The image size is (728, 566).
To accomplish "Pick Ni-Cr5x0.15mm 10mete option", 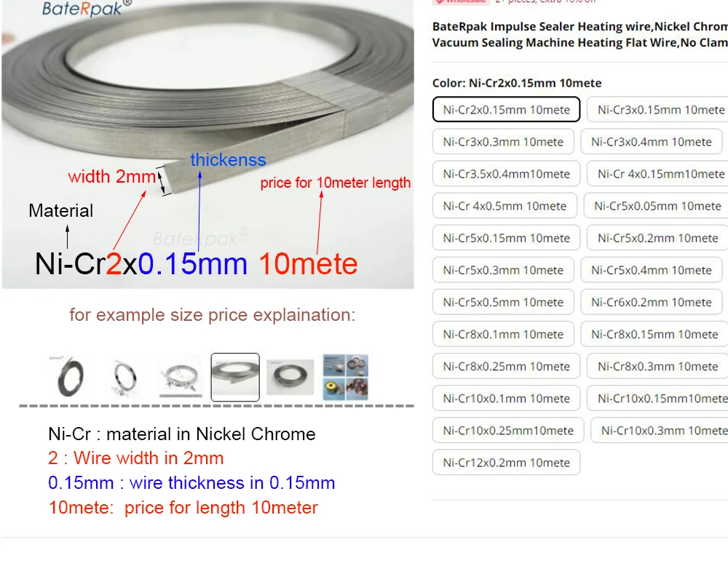I will 506,238.
